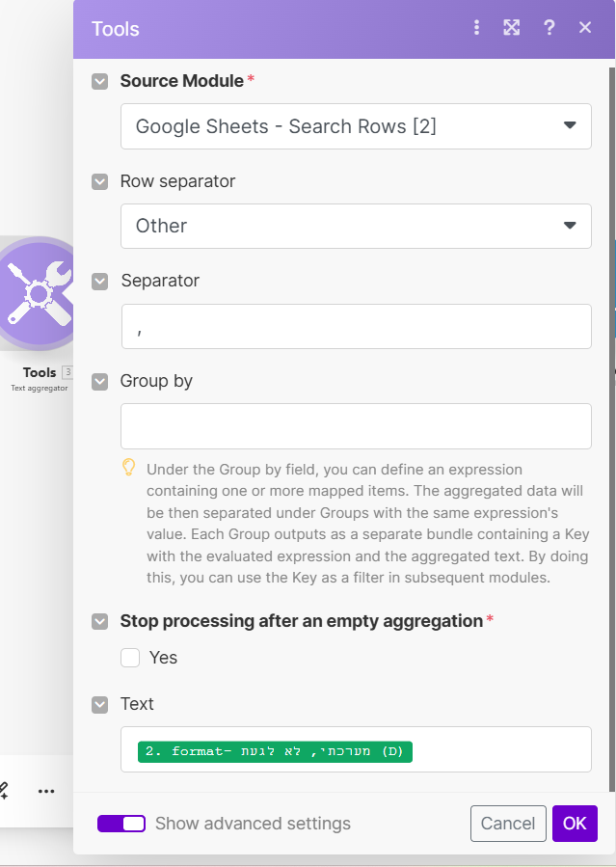Click the lightbulb hint icon under Group by
616x867 pixels.
[x=129, y=468]
